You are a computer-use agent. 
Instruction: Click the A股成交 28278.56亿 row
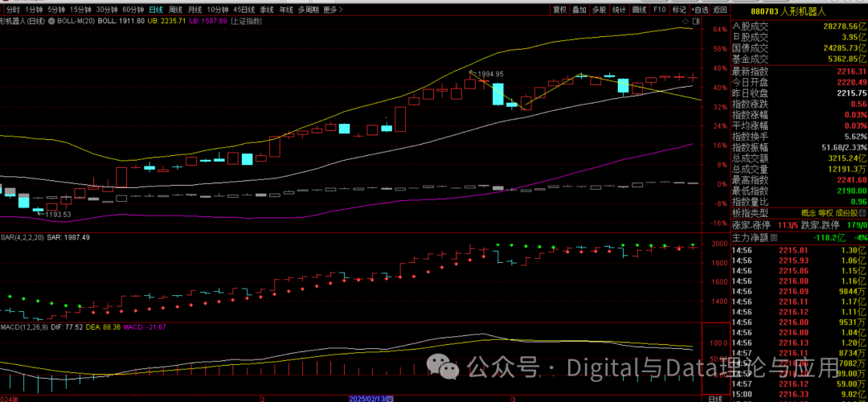point(800,26)
